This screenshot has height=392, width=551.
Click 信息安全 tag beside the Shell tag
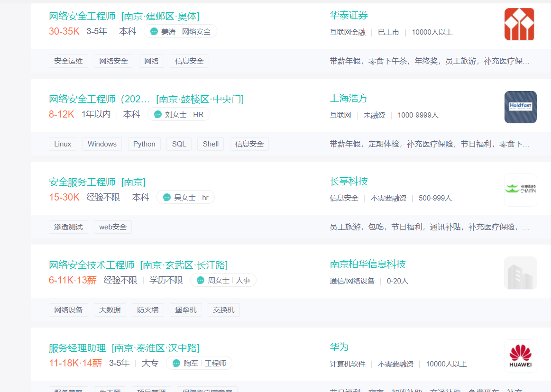(x=249, y=144)
